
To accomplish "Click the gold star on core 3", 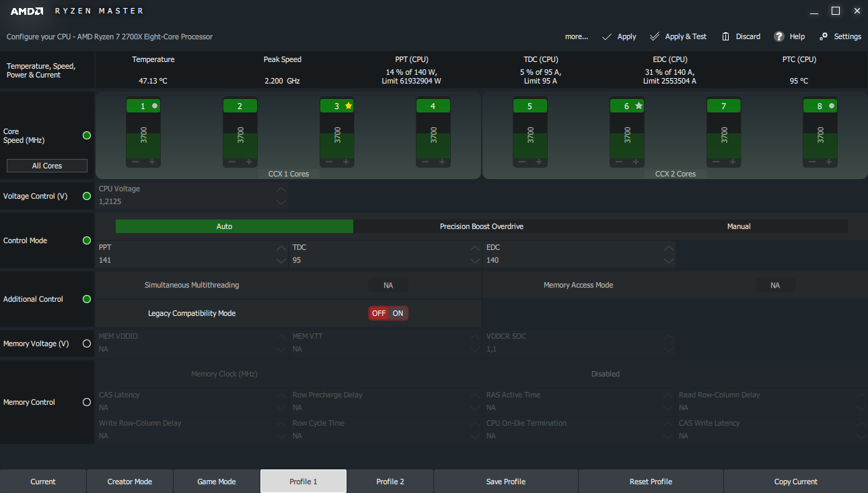I will [x=348, y=106].
